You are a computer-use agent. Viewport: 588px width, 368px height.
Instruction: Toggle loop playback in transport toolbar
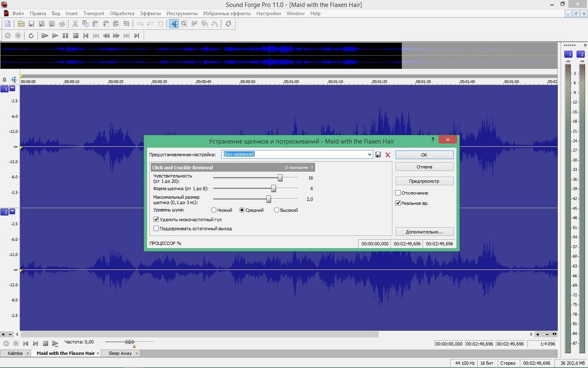(x=31, y=36)
